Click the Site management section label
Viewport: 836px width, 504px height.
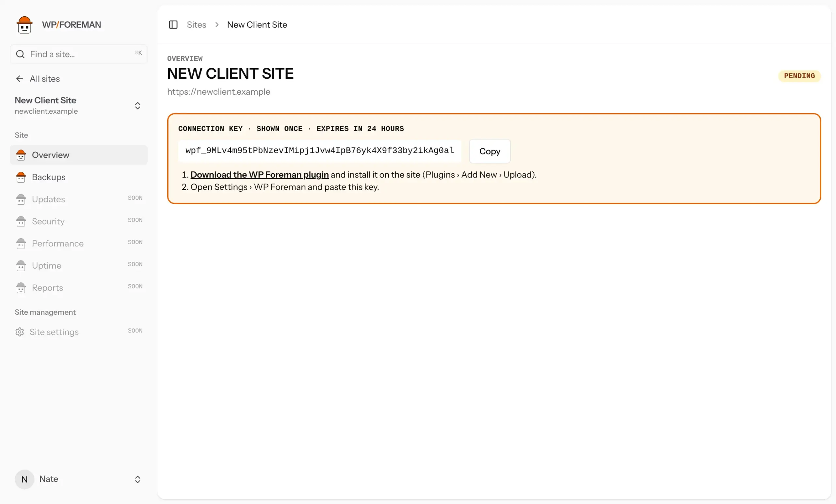[45, 312]
